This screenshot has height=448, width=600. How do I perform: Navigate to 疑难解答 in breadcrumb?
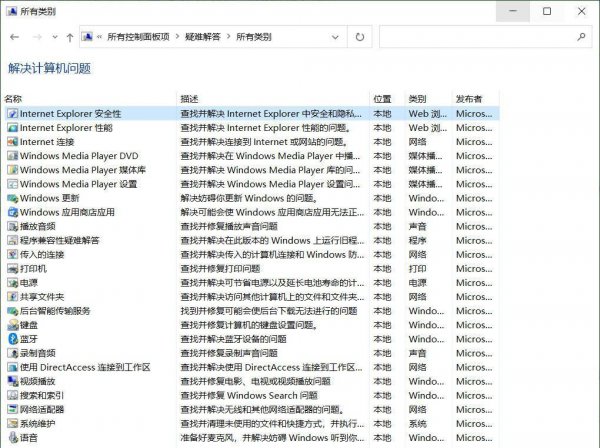pyautogui.click(x=203, y=37)
